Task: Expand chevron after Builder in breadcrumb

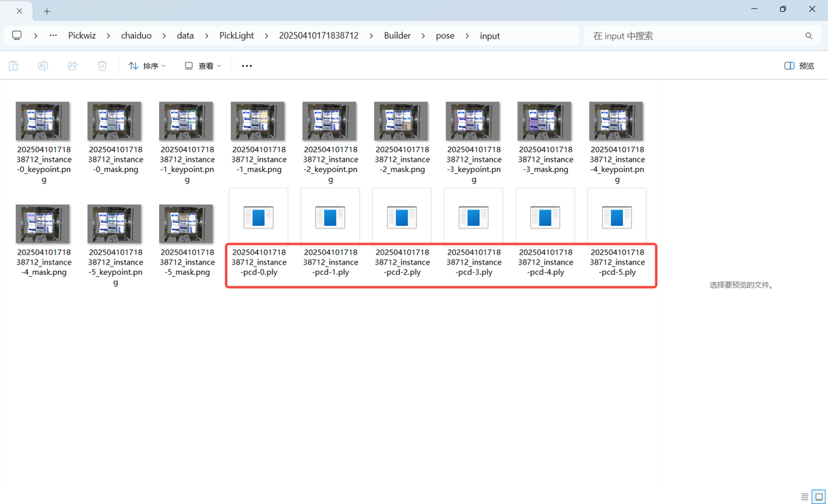Action: [x=423, y=36]
